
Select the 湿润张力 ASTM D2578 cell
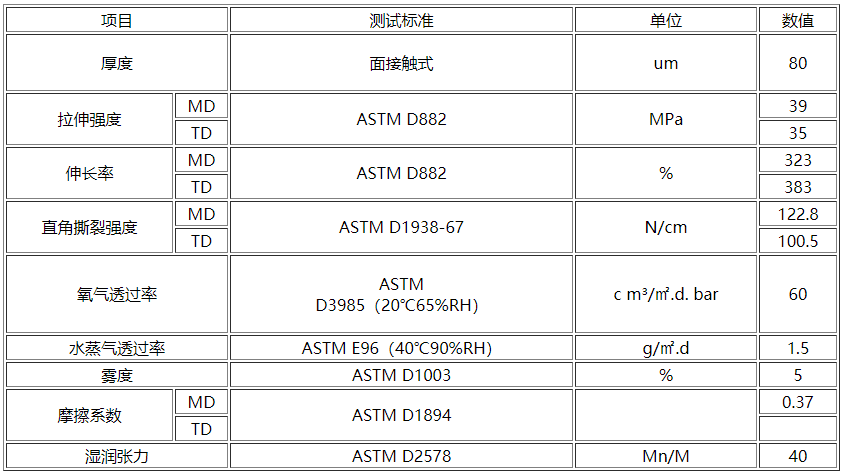[x=401, y=456]
